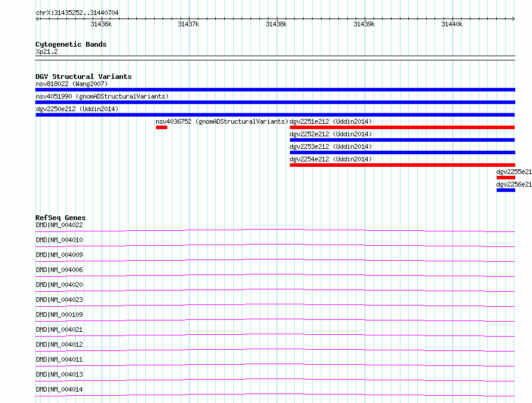The height and width of the screenshot is (403, 532).
Task: Click the 31439k ruler tick label
Action: coord(364,24)
